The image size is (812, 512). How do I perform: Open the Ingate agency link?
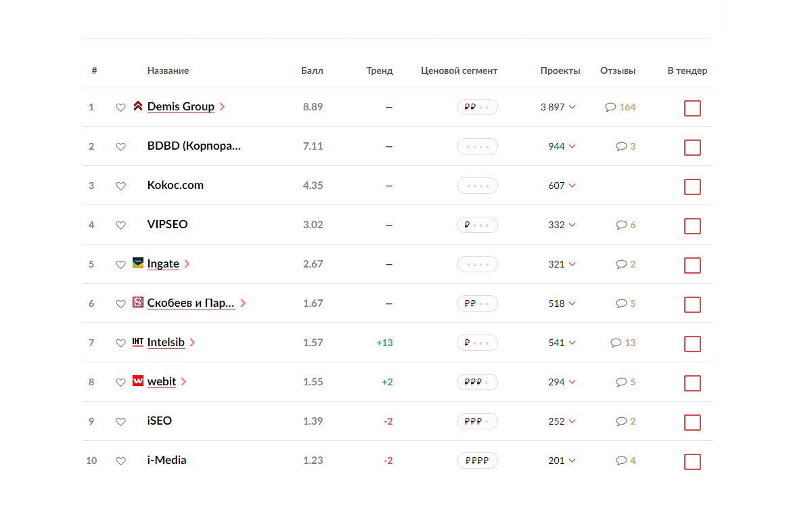(x=163, y=264)
